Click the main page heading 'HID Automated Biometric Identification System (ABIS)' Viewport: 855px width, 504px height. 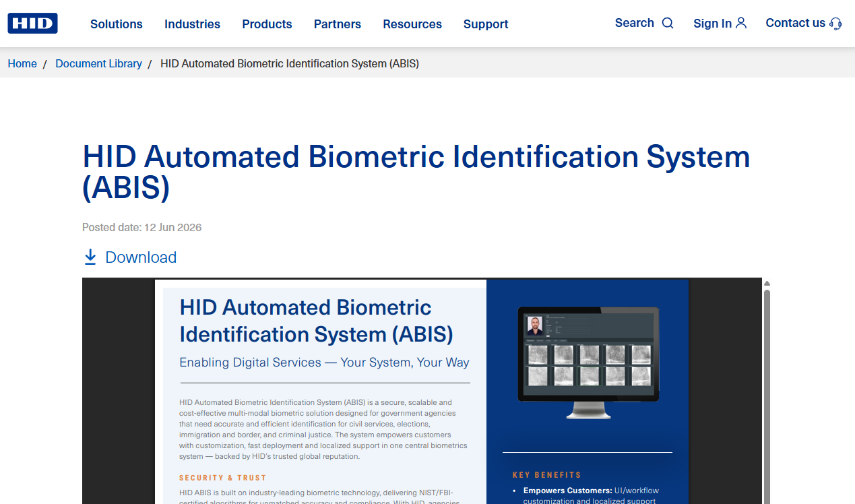(x=416, y=172)
